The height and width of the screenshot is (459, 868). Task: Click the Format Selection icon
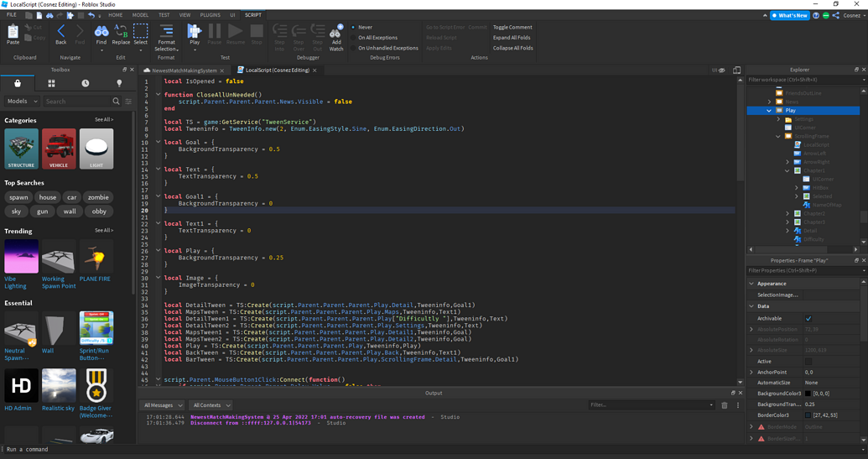[166, 32]
